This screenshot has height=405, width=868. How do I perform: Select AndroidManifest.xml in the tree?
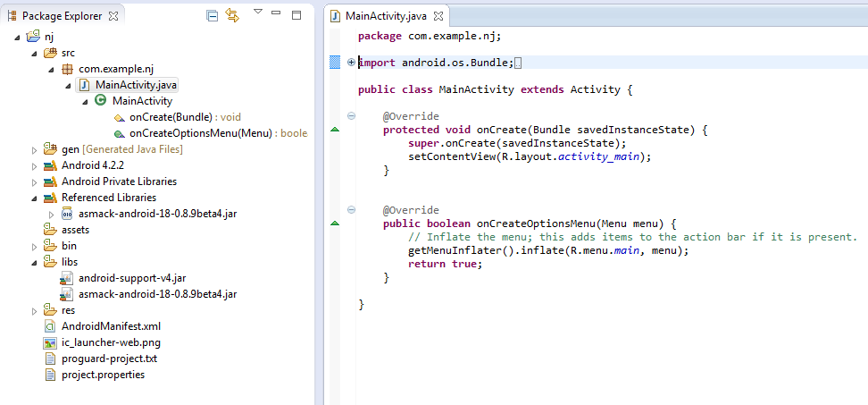[112, 326]
